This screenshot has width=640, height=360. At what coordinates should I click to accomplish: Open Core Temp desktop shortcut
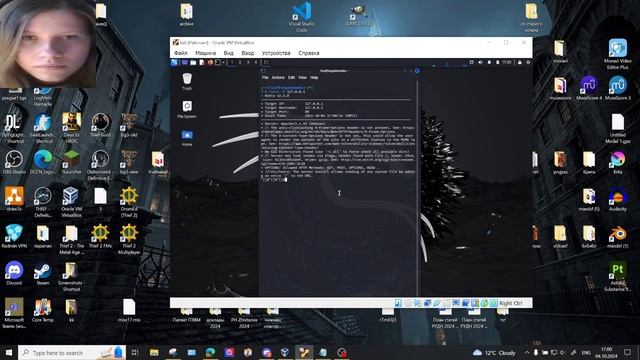pos(42,310)
